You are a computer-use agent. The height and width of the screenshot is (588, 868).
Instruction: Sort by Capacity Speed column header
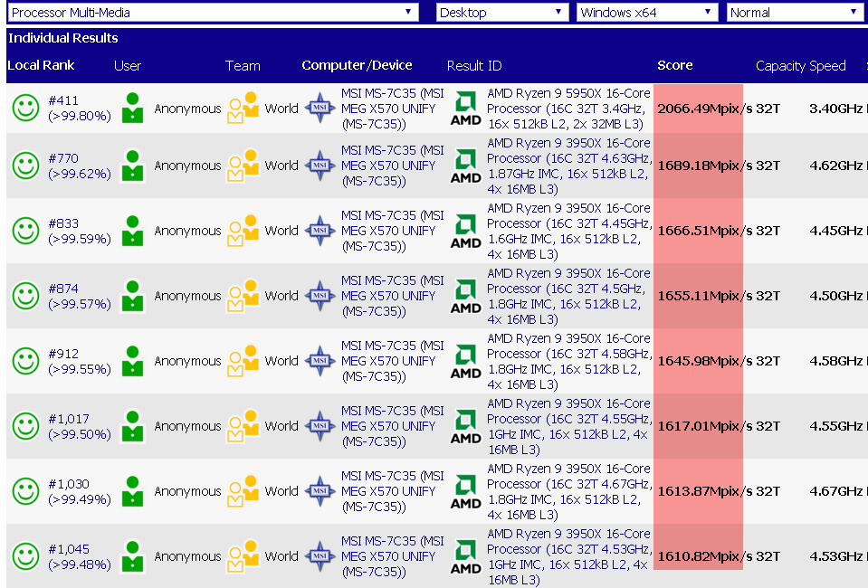(800, 66)
